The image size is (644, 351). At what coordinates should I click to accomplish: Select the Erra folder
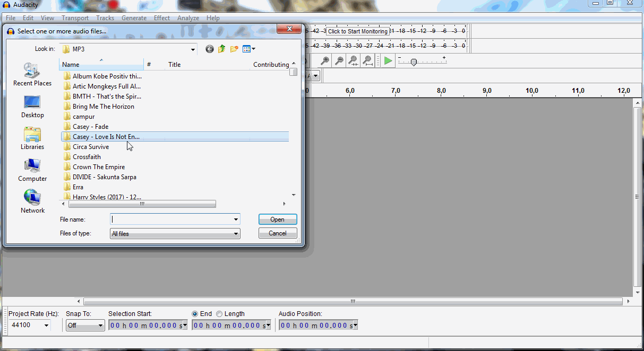[x=73, y=187]
